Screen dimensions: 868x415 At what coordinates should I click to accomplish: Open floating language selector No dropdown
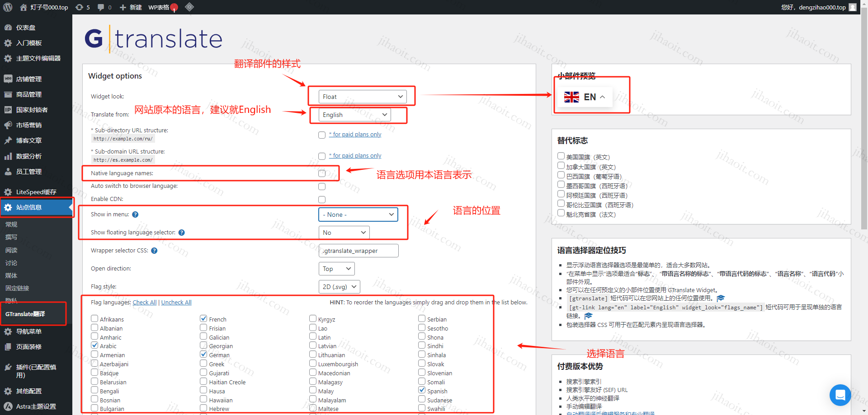pos(344,233)
